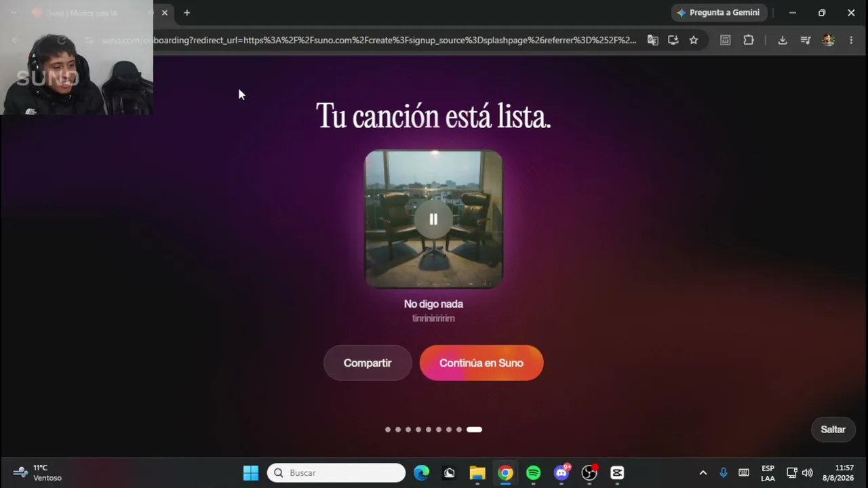868x488 pixels.
Task: Switch to OBS Studio in the taskbar
Action: coord(589,472)
